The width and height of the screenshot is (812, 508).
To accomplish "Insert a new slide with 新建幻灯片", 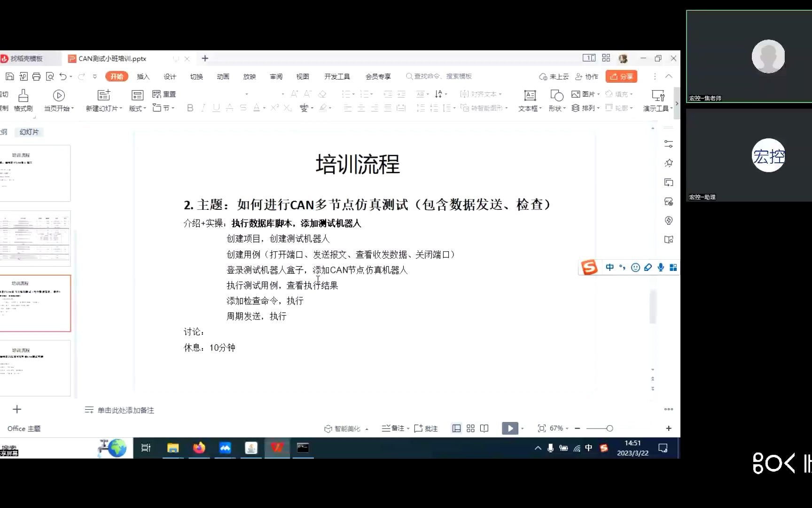I will point(103,100).
